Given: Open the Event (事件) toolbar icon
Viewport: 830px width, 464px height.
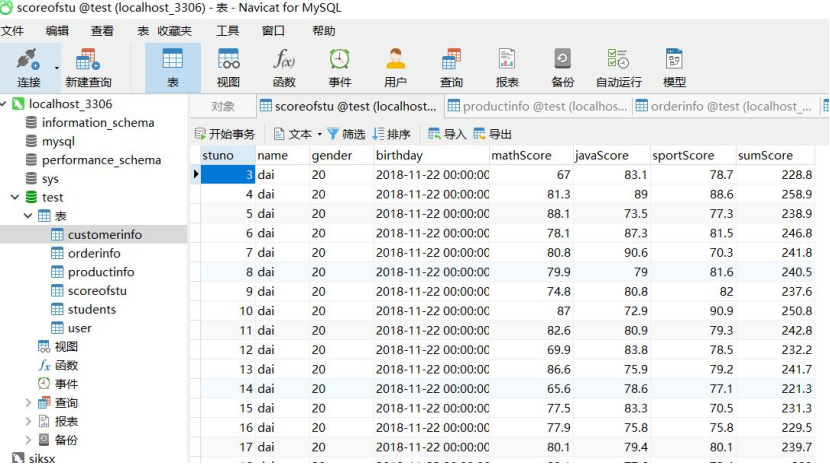Looking at the screenshot, I should pyautogui.click(x=339, y=68).
